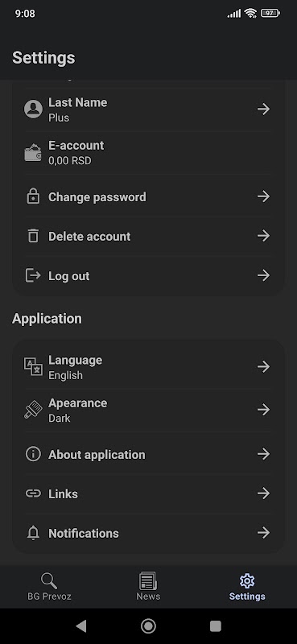297x644 pixels.
Task: Switch to the BG Prevoz tab
Action: pos(49,587)
